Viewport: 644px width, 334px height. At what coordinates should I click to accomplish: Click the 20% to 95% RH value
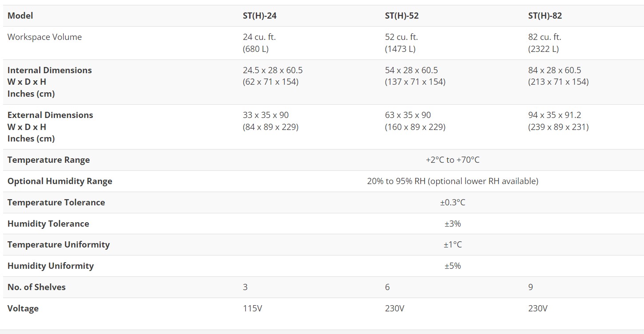click(453, 181)
